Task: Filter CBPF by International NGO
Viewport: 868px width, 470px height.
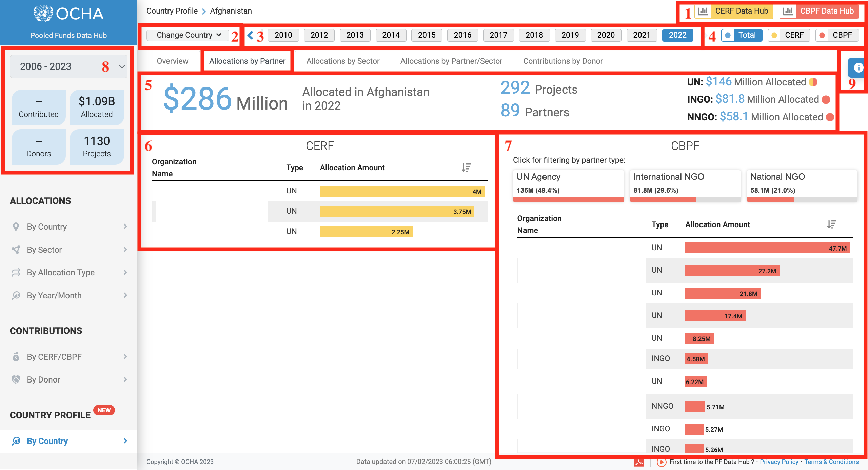Action: [685, 185]
